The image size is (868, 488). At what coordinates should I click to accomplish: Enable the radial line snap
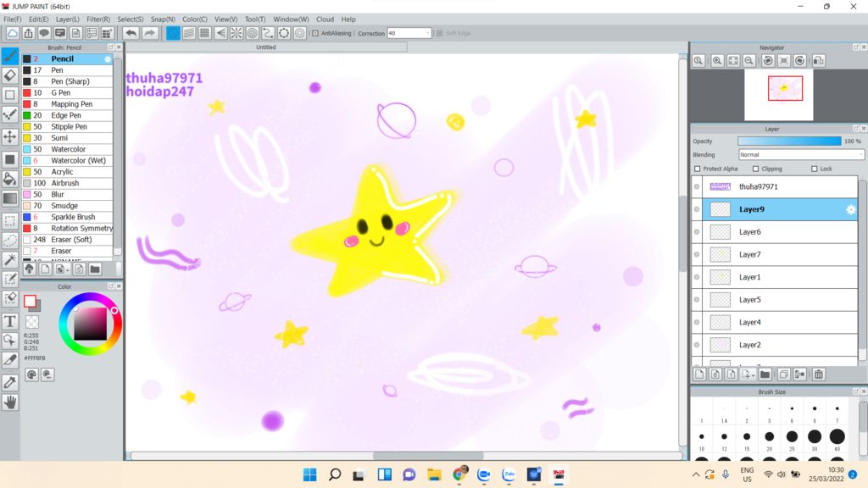pyautogui.click(x=236, y=33)
